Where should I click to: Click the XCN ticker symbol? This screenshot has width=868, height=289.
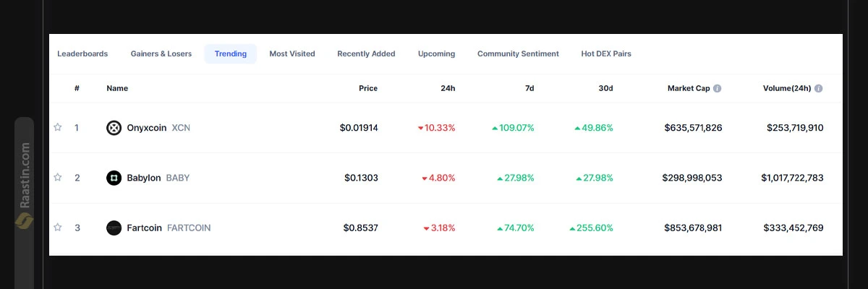pos(181,128)
